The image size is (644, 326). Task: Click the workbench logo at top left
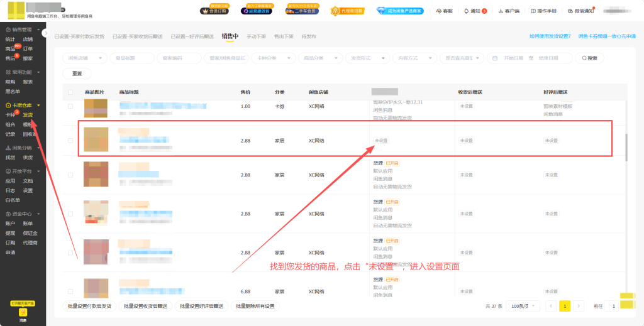coord(16,11)
